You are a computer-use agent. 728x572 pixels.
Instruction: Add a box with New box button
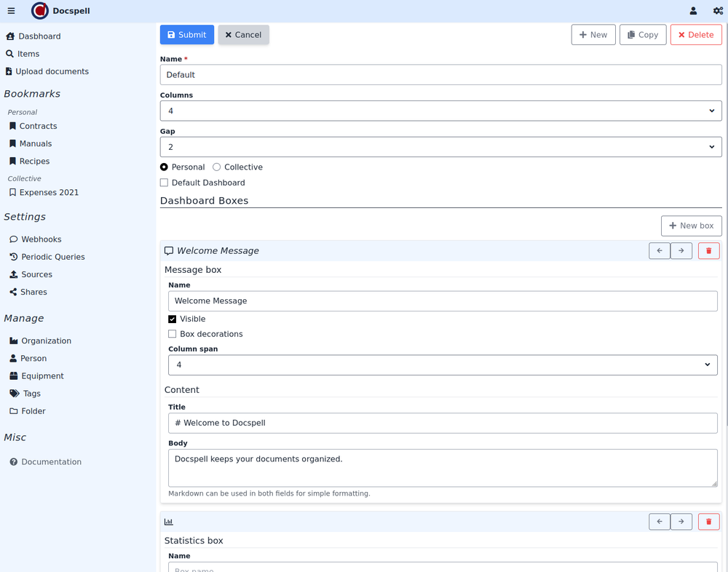pos(691,226)
